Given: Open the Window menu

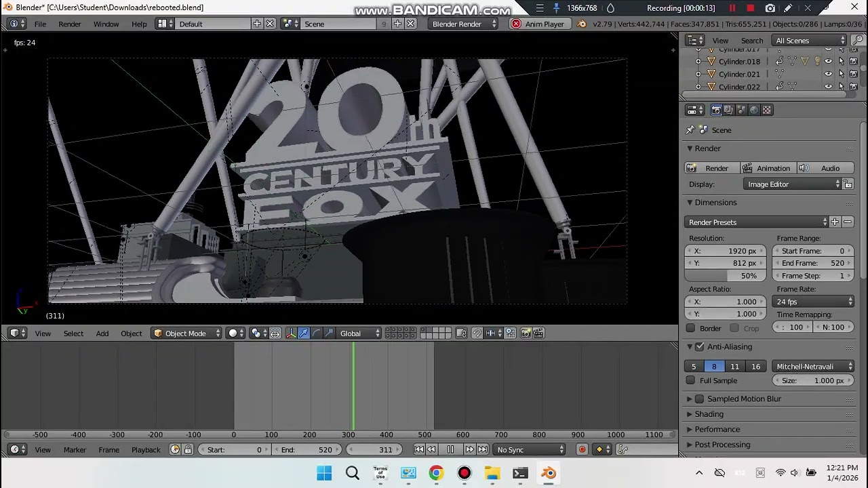Looking at the screenshot, I should click(x=106, y=24).
